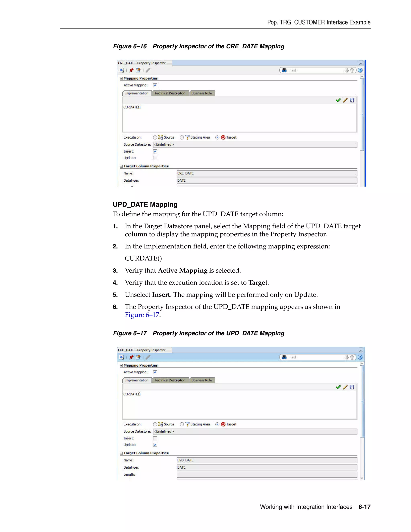The image size is (411, 532).
Task: Click the pin icon in UPD_DATE inspector toolbar
Action: tap(131, 357)
